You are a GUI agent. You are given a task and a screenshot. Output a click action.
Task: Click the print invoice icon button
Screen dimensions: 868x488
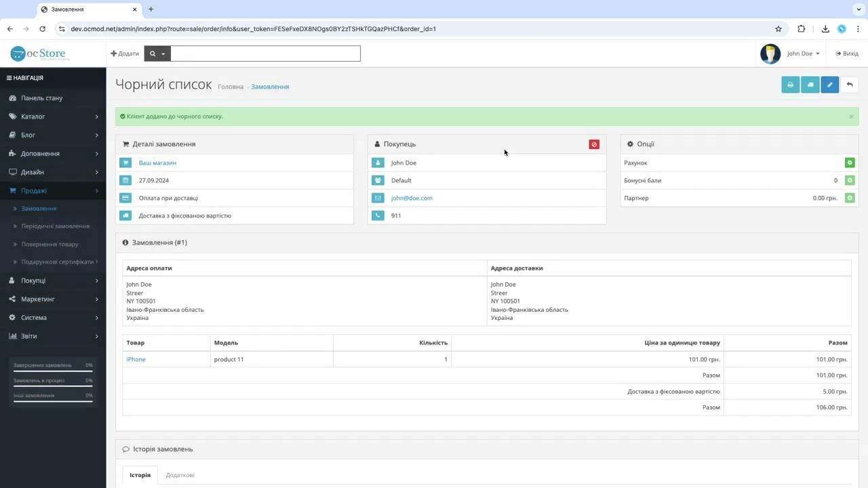pyautogui.click(x=790, y=85)
